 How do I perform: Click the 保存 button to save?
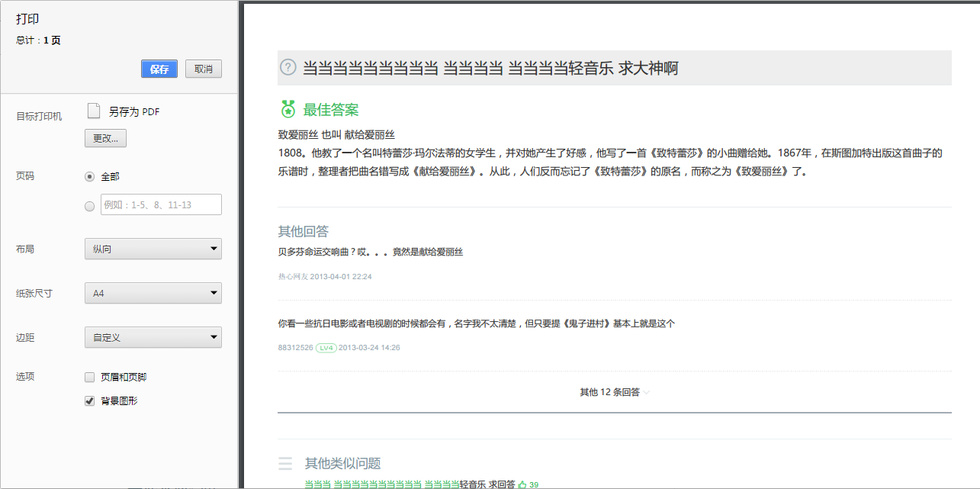click(159, 69)
